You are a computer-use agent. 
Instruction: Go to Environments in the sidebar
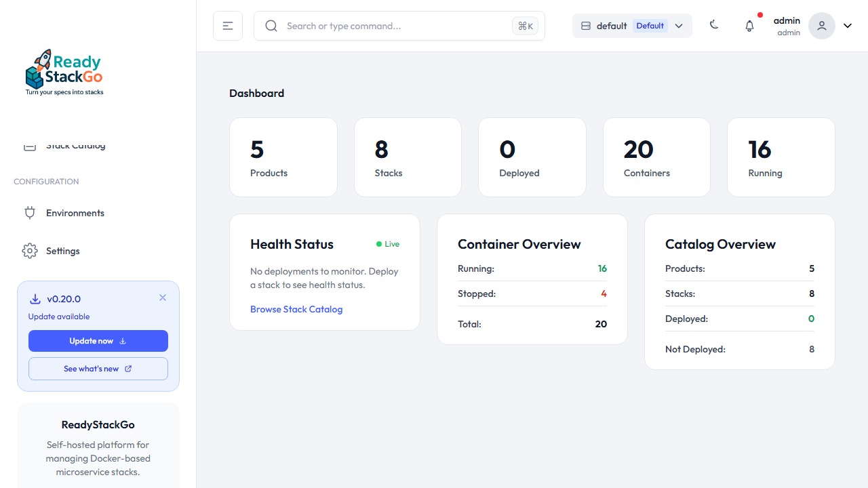point(75,213)
